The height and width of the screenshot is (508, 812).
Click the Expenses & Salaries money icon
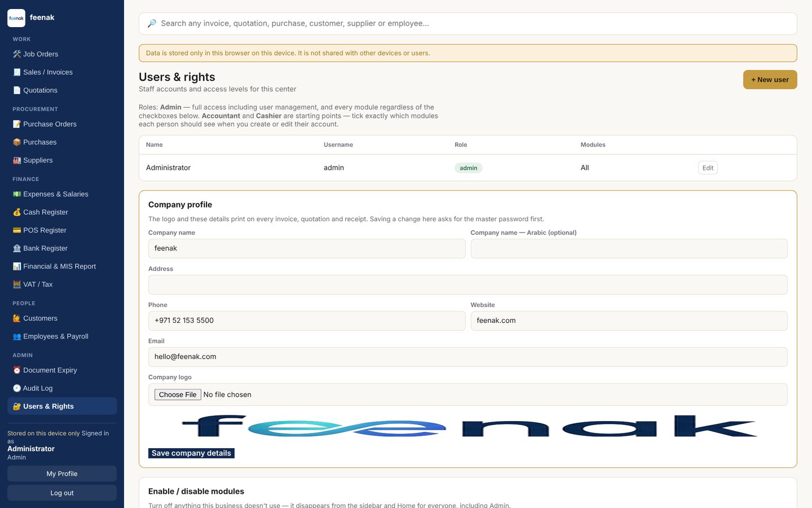point(17,194)
